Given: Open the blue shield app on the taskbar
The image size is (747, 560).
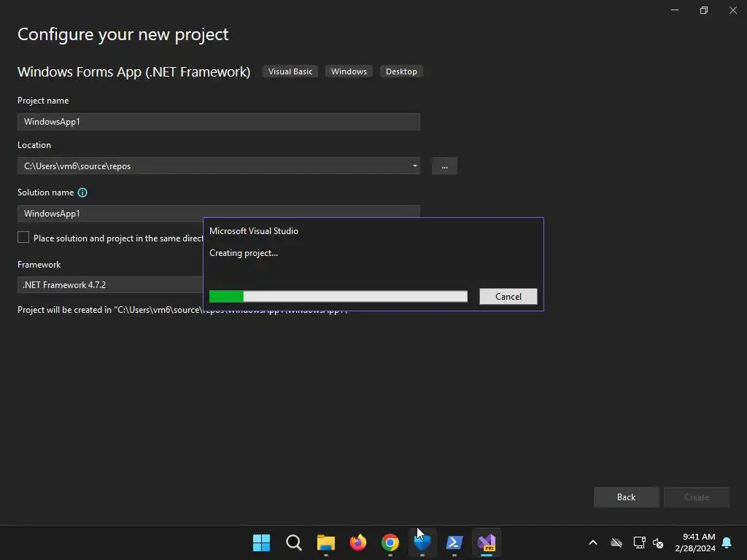Looking at the screenshot, I should pos(422,542).
